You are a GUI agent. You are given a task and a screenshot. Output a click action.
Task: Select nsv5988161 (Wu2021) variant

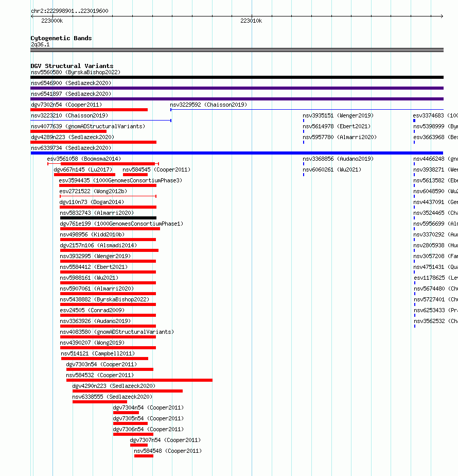[89, 278]
